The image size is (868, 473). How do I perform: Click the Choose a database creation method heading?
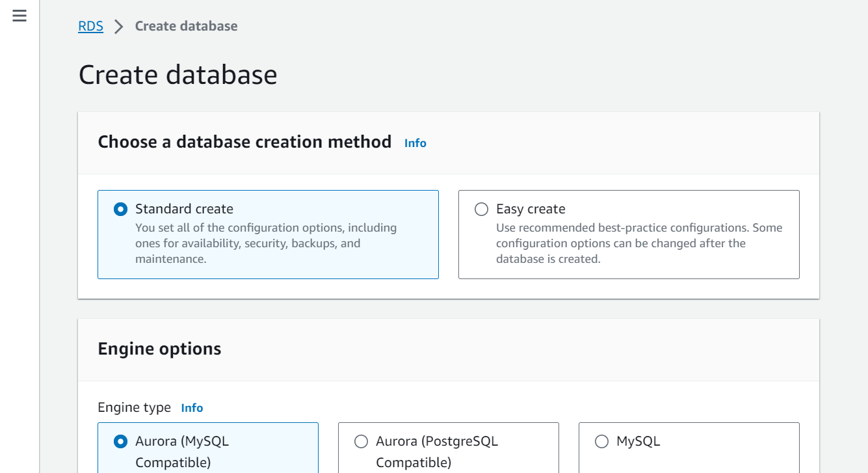(244, 142)
